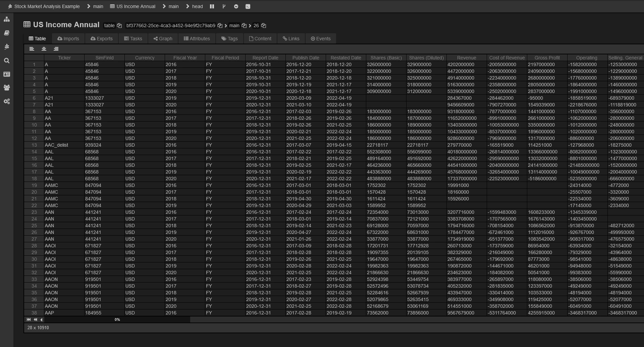Click the Gross Profit column header

(547, 58)
